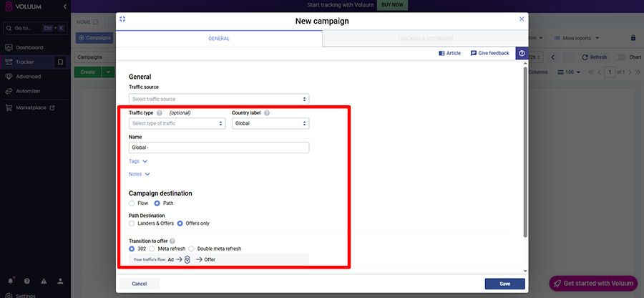Open the Article help icon link
This screenshot has width=644, height=298.
click(x=441, y=53)
